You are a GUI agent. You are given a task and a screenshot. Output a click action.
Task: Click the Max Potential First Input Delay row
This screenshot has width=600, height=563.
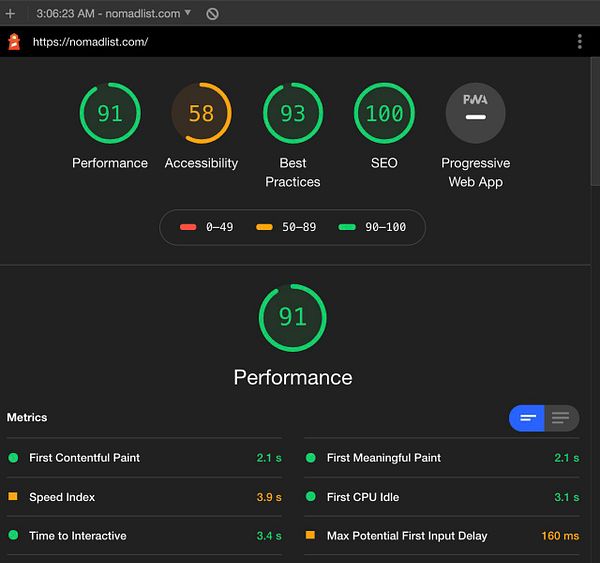pyautogui.click(x=442, y=535)
